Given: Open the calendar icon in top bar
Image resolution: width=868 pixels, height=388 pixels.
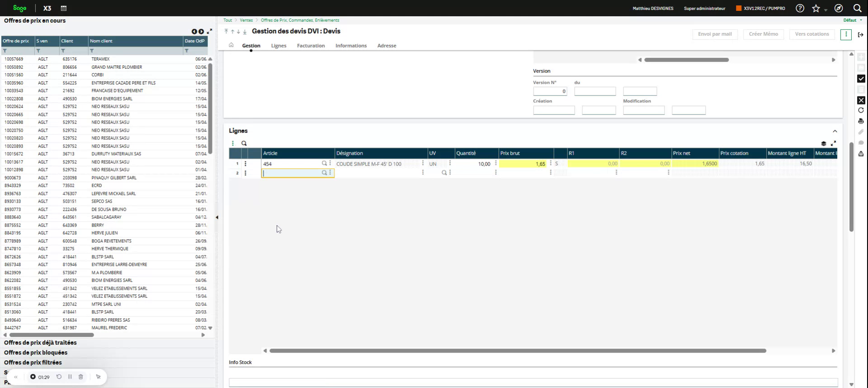Looking at the screenshot, I should (64, 8).
